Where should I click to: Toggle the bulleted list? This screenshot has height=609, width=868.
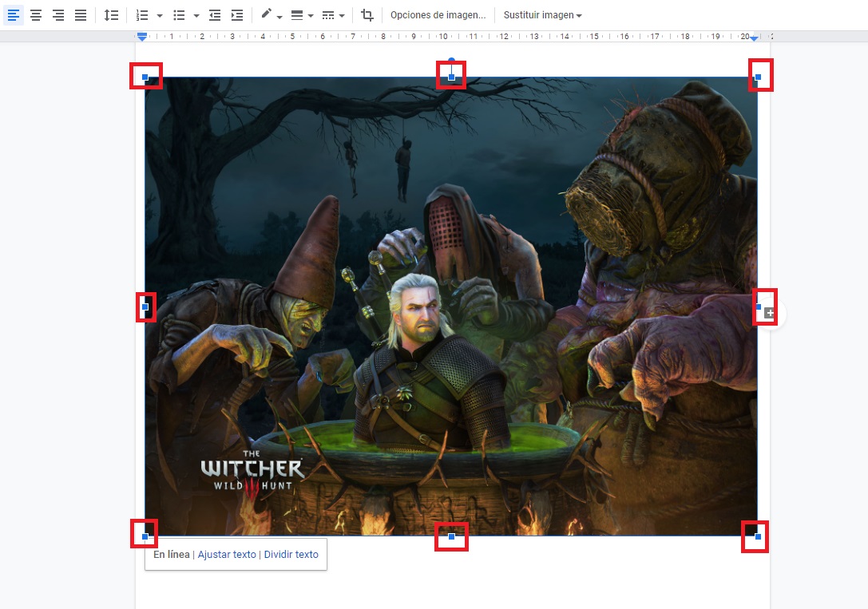pos(179,15)
